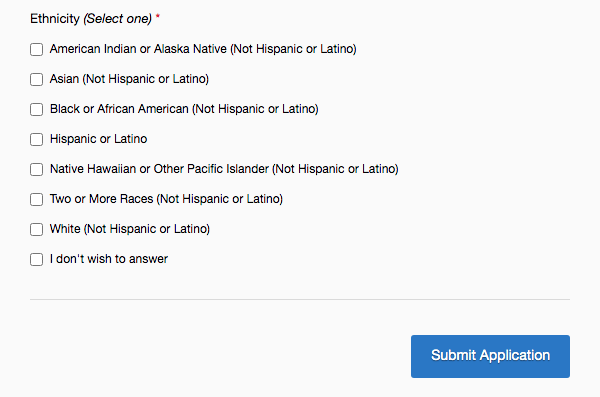Click the Submit Application button
Screen dimensions: 600x397
point(490,356)
